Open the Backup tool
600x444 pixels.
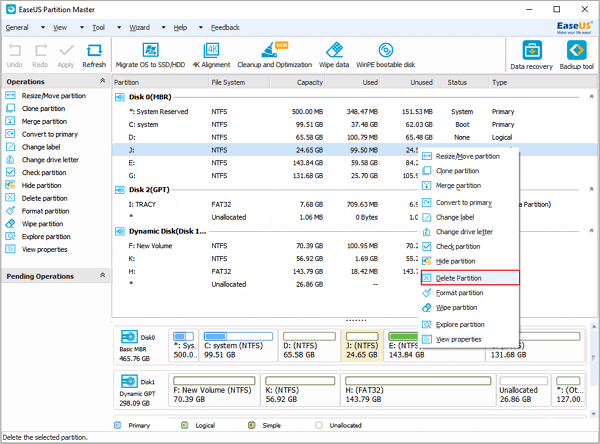click(577, 56)
